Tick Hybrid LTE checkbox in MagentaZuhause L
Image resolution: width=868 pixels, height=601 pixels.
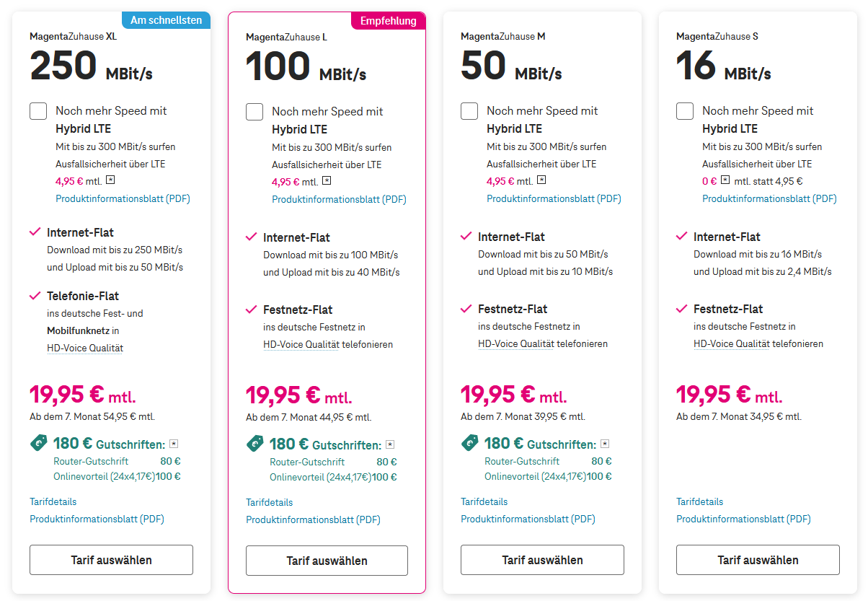coord(254,112)
